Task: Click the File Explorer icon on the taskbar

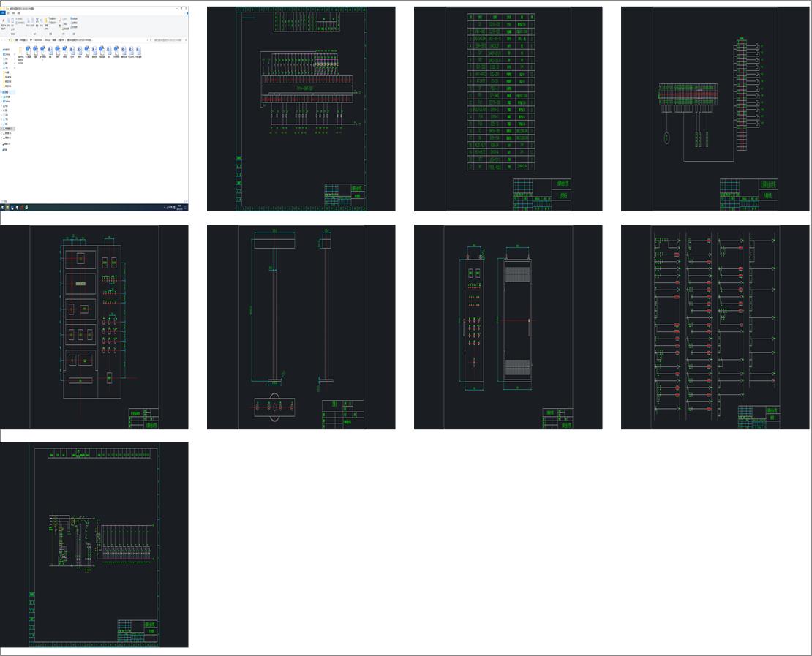Action: pos(7,207)
